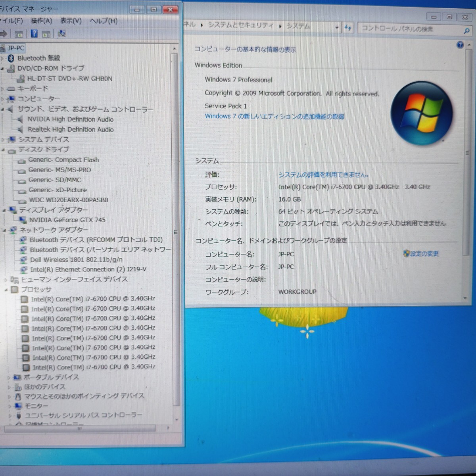Click Device Manager horizontal scrollbar thumb
Viewport: 476px width, 476px height.
point(80,429)
